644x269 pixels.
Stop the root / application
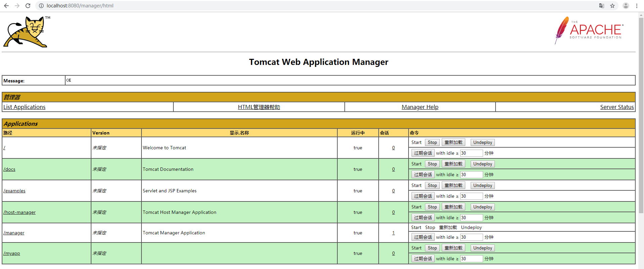point(432,142)
